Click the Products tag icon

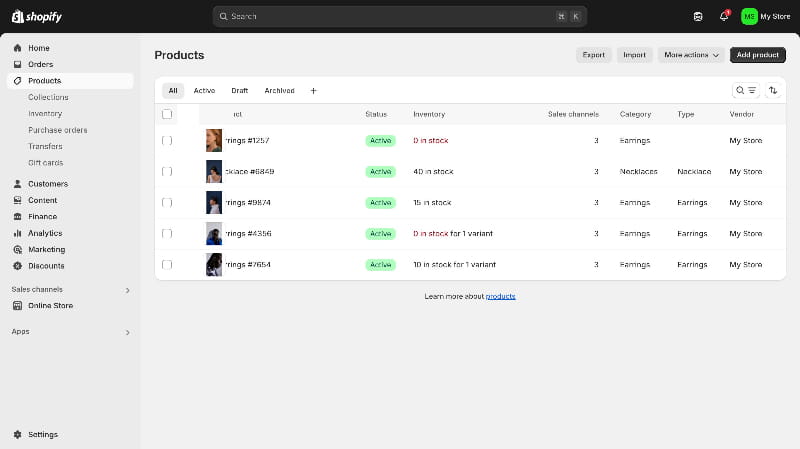click(17, 81)
